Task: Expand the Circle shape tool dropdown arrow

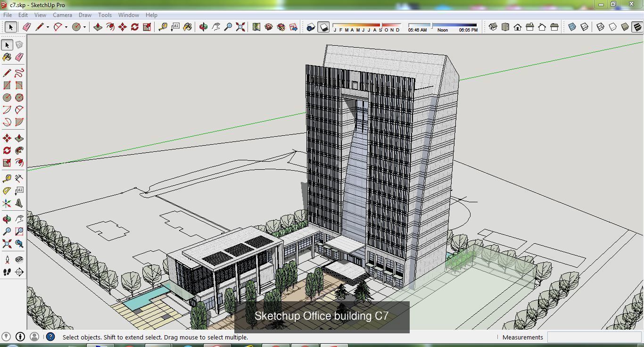Action: (x=85, y=27)
